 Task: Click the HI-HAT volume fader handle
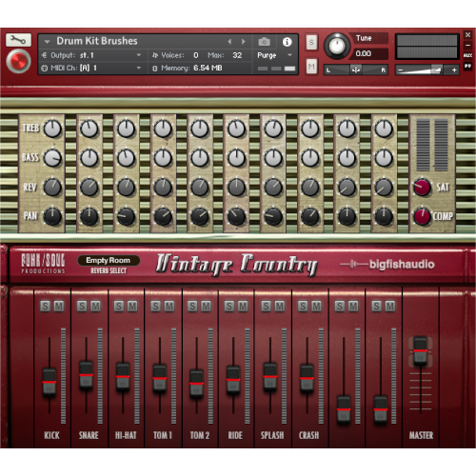(123, 377)
